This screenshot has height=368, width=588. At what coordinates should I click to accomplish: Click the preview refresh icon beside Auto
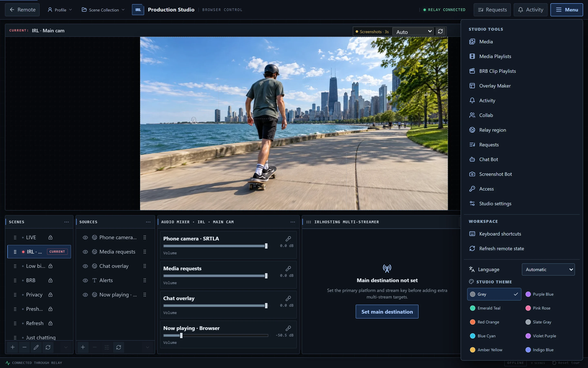click(440, 31)
